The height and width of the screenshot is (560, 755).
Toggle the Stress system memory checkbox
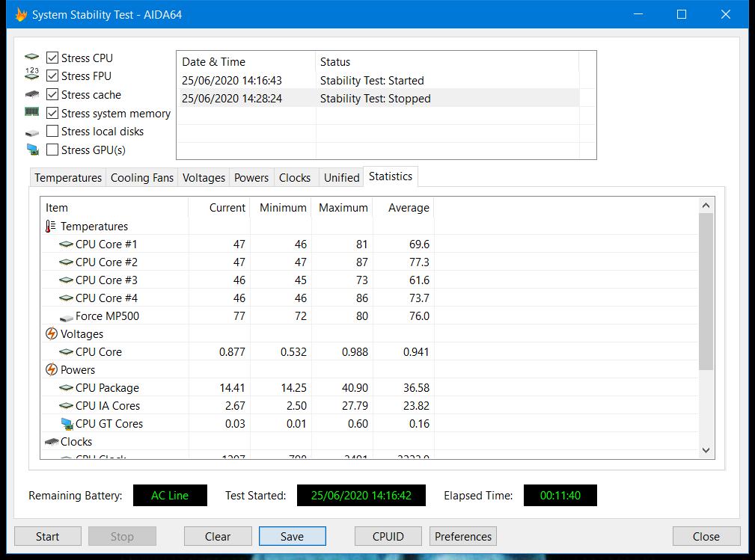coord(52,113)
